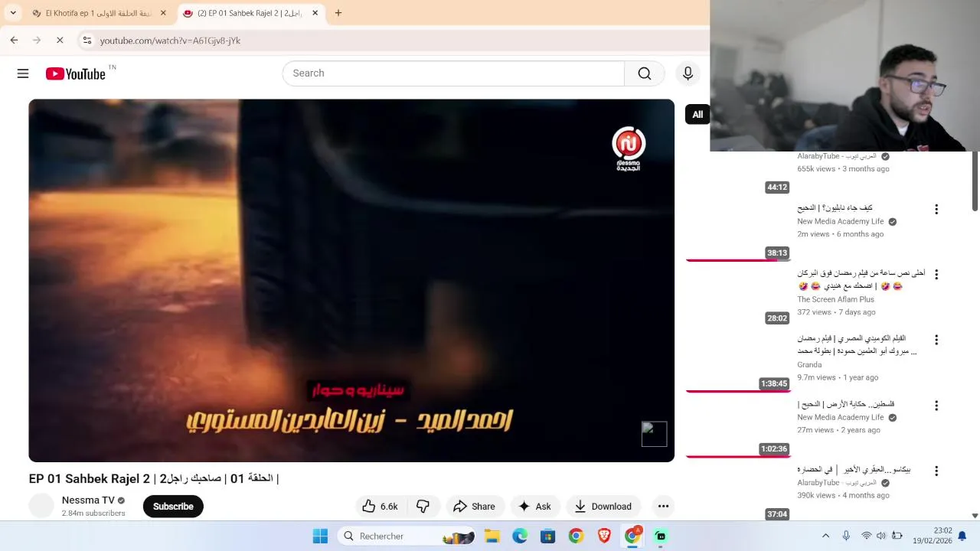Open the Windows Start menu
Image resolution: width=980 pixels, height=551 pixels.
[320, 536]
